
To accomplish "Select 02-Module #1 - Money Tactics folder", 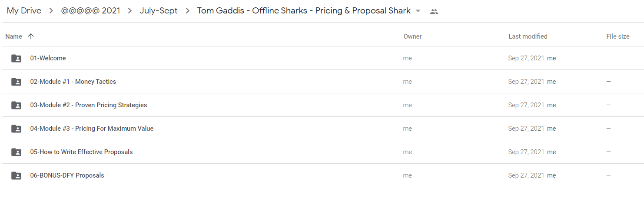I will (x=322, y=82).
